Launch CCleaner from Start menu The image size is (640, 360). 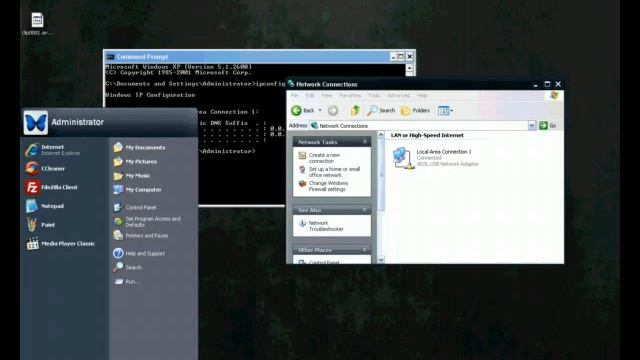click(x=46, y=168)
